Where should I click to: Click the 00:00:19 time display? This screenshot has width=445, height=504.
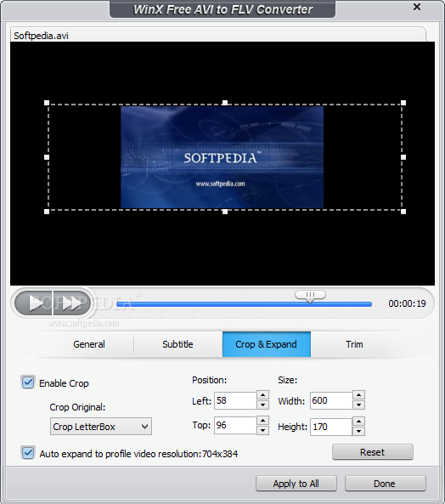pos(407,303)
